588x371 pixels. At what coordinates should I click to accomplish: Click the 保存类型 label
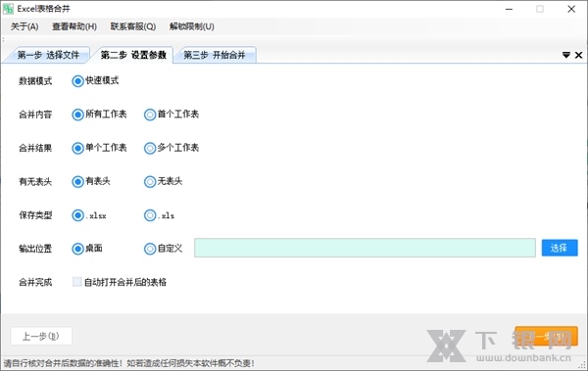tap(35, 215)
